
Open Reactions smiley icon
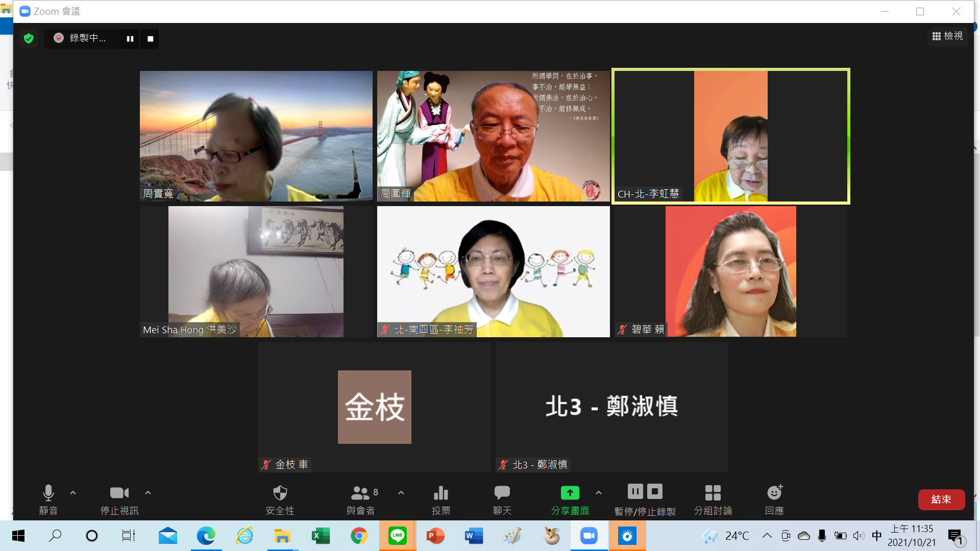(774, 493)
